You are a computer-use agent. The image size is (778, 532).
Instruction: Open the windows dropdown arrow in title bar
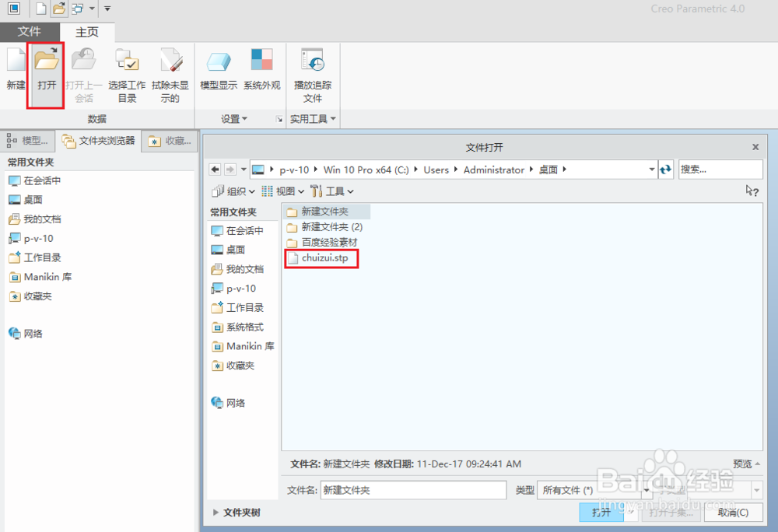pyautogui.click(x=92, y=9)
